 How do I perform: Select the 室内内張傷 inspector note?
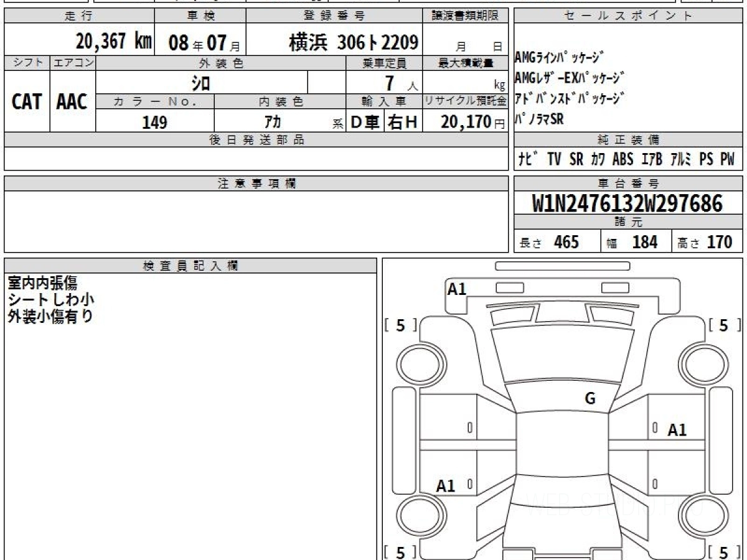coord(42,283)
